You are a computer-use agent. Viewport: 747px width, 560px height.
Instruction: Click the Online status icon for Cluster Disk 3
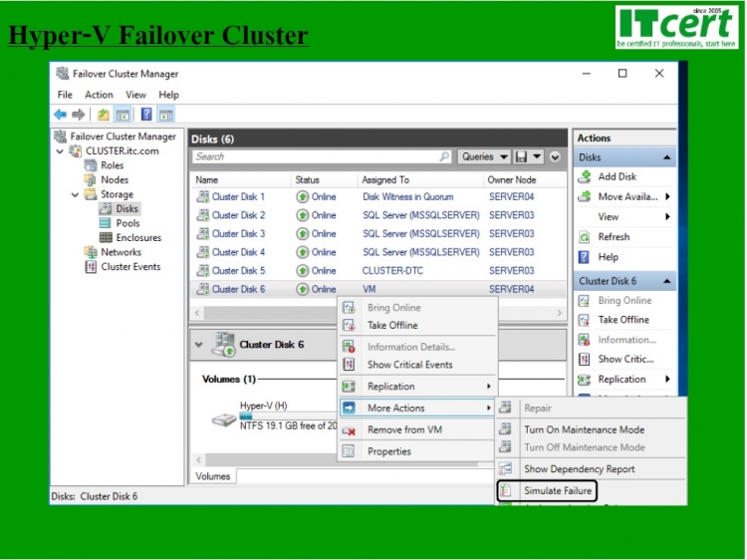pyautogui.click(x=302, y=234)
